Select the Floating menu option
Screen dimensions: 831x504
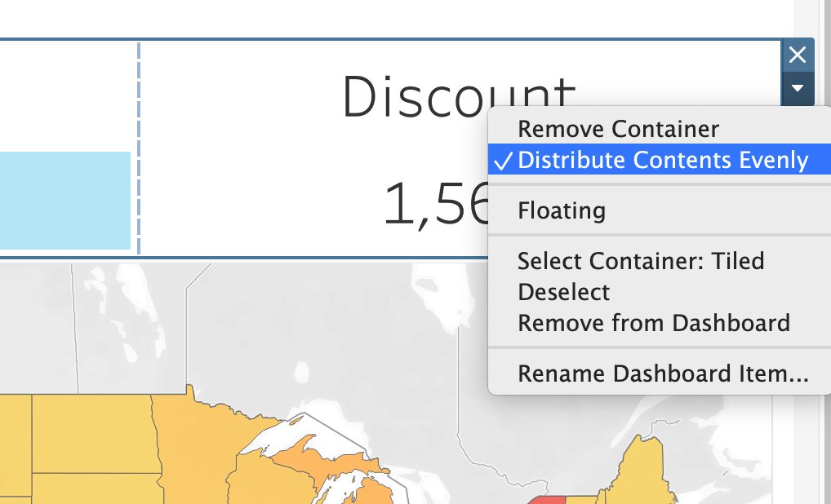click(562, 210)
